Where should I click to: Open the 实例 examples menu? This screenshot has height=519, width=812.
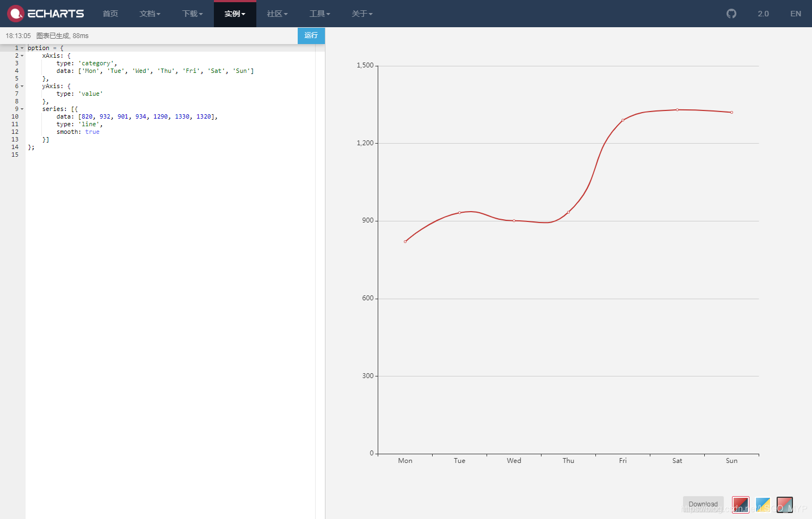click(x=235, y=14)
